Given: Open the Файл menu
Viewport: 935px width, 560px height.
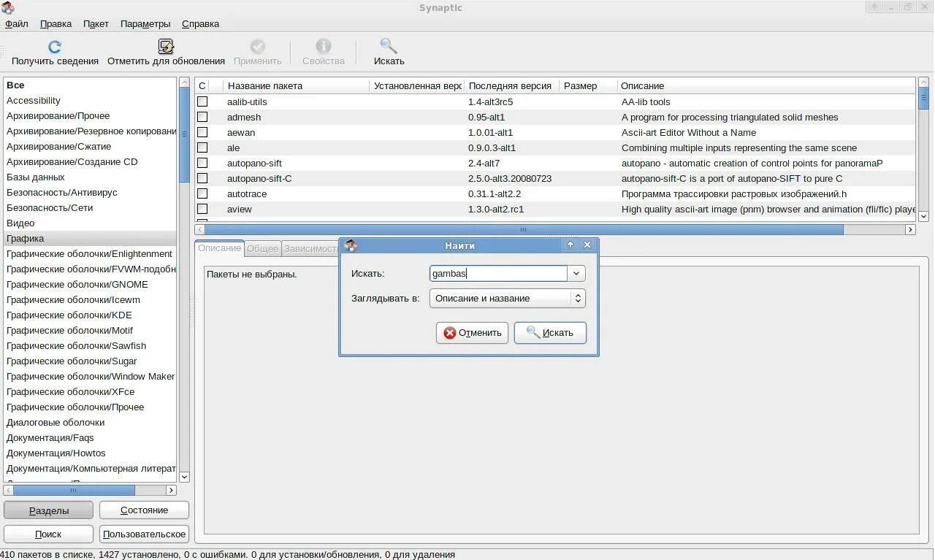Looking at the screenshot, I should 17,23.
